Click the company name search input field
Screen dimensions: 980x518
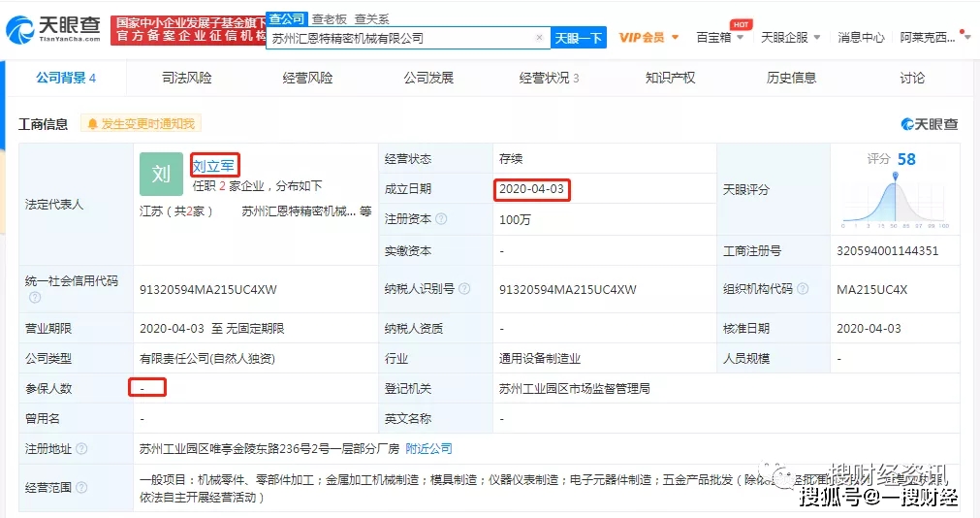pos(399,38)
